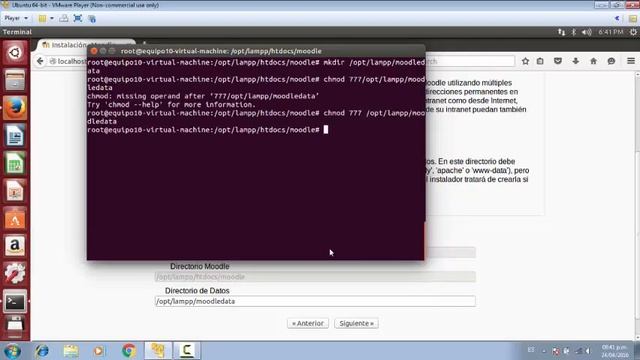This screenshot has height=360, width=640.
Task: Click the Directorio de Datos input field
Action: 315,301
